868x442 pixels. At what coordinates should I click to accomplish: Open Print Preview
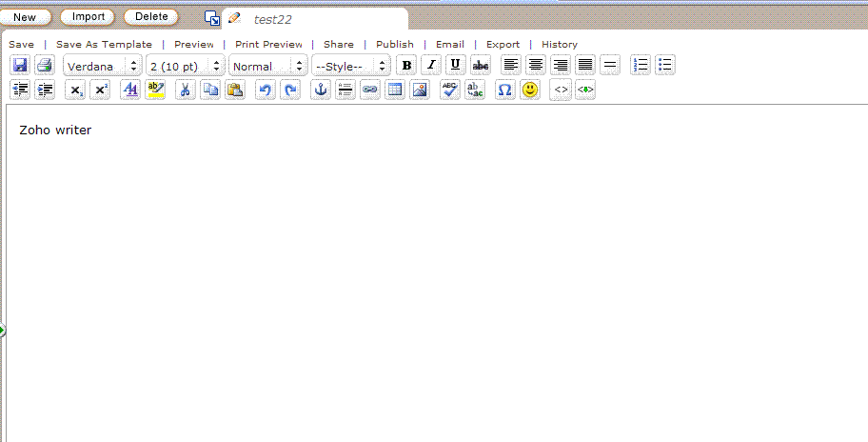[x=268, y=45]
